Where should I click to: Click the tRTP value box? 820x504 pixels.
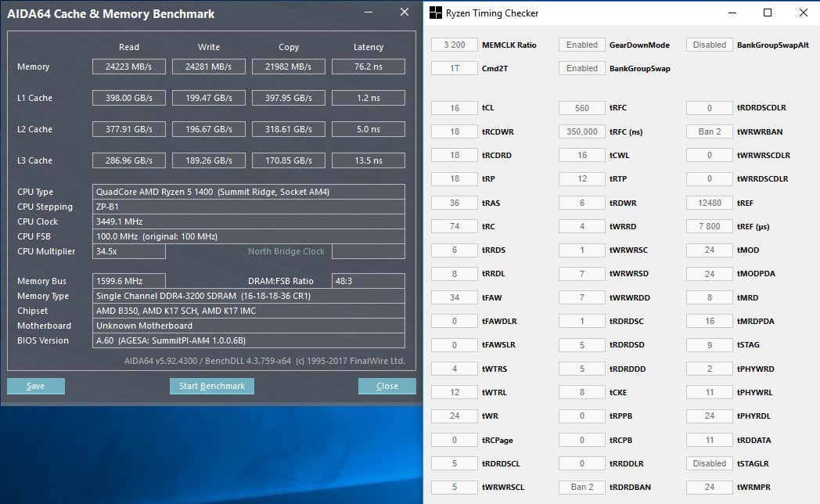tap(582, 178)
